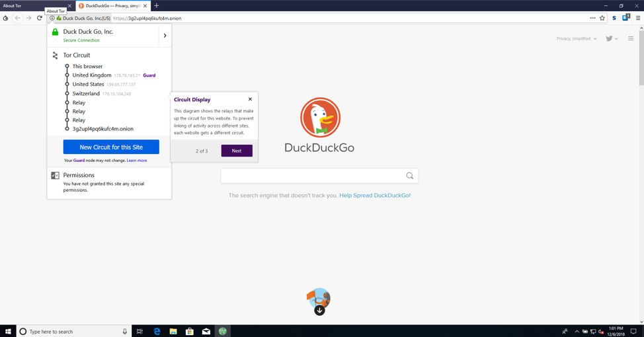Click the Permissions panel icon
The width and height of the screenshot is (644, 337).
point(55,175)
